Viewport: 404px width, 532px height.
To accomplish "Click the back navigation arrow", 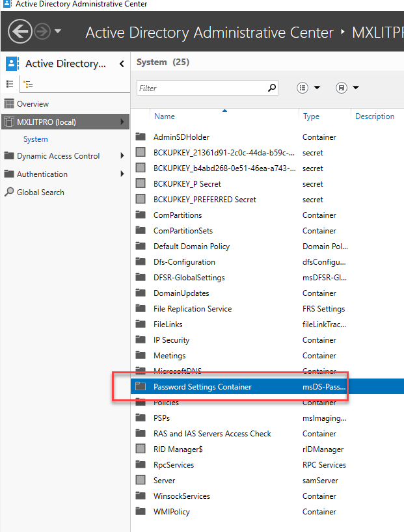I will [20, 31].
